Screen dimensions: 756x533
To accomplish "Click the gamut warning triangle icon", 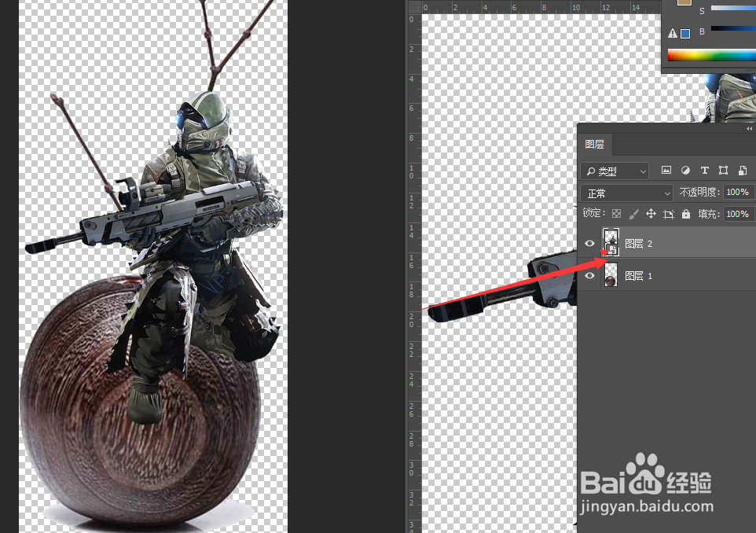I will [x=672, y=33].
